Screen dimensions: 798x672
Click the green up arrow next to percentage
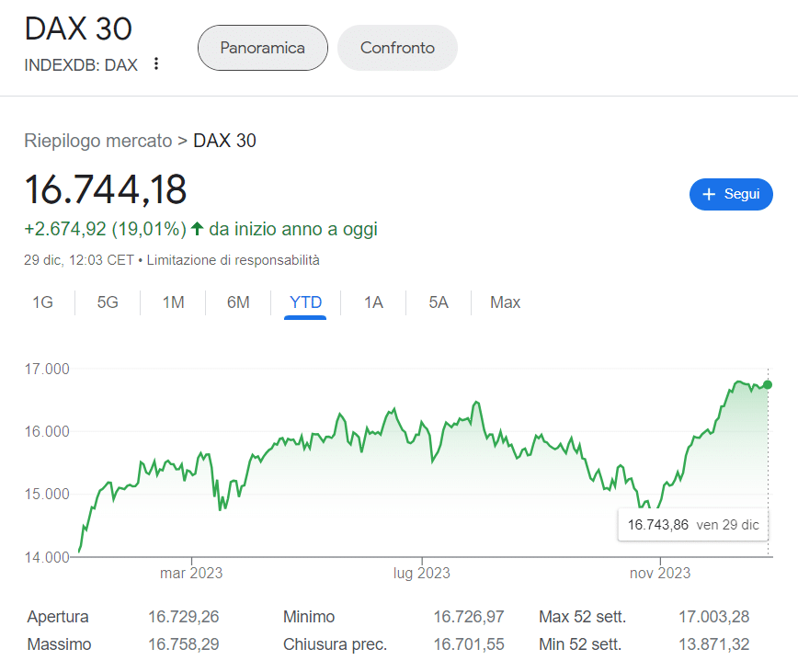pos(197,229)
